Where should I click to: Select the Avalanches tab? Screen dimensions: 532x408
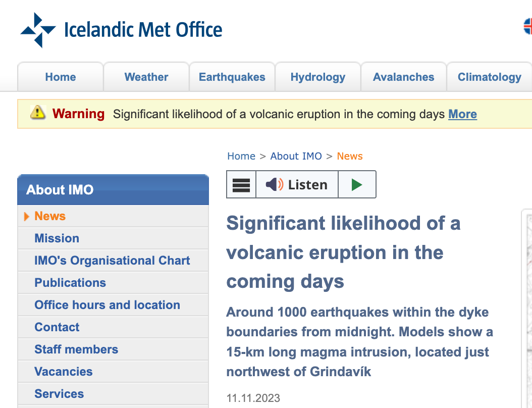click(403, 77)
